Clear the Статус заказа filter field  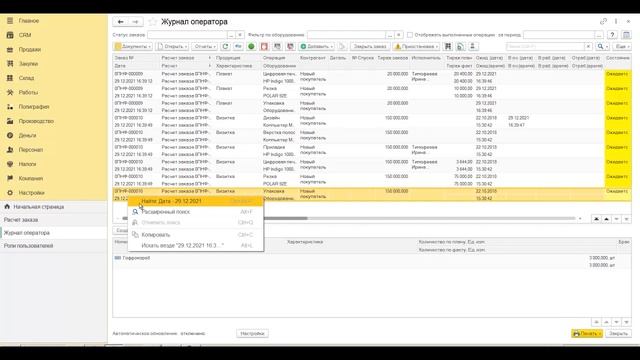click(x=240, y=35)
